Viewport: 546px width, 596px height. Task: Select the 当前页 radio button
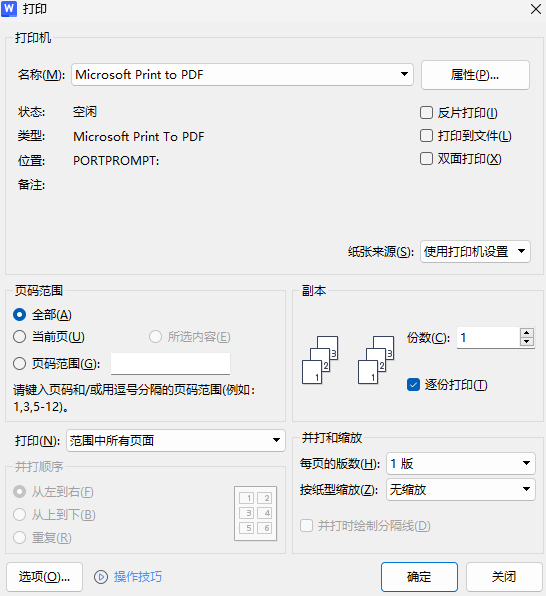tap(19, 337)
